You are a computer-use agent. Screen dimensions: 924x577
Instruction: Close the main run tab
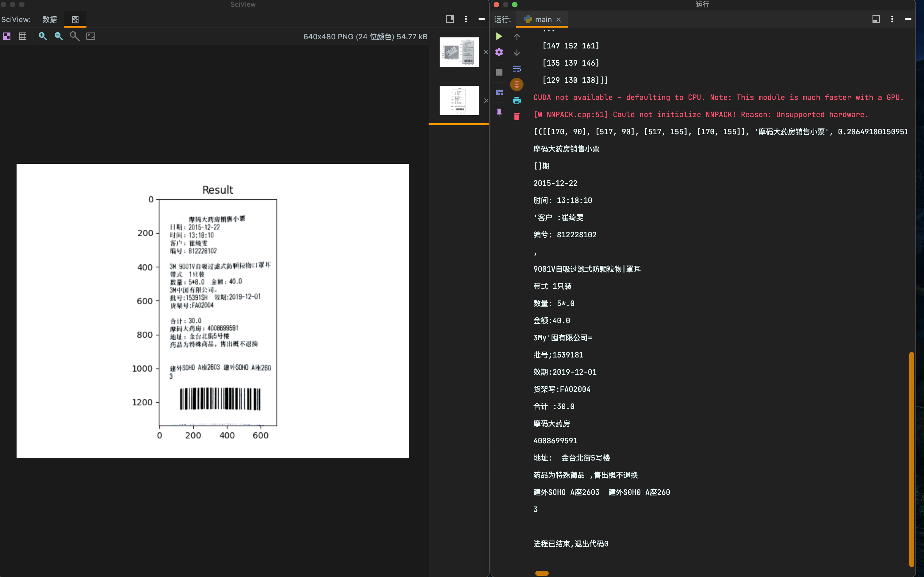(x=559, y=20)
